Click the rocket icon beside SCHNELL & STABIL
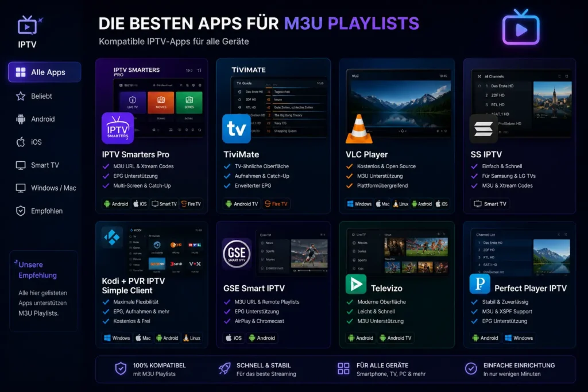Screen dimensions: 588x392 click(x=225, y=369)
